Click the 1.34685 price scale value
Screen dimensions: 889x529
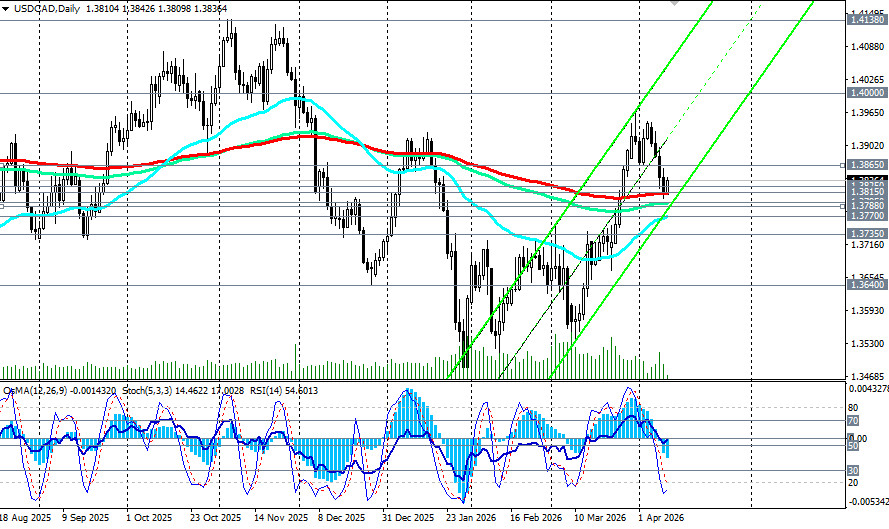867,376
